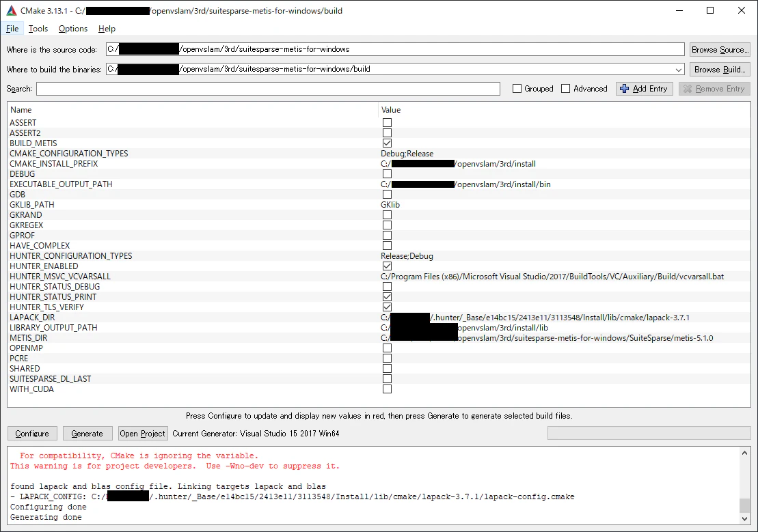Toggle the ASSERT2 checkbox
Viewport: 758px width, 532px height.
(387, 133)
